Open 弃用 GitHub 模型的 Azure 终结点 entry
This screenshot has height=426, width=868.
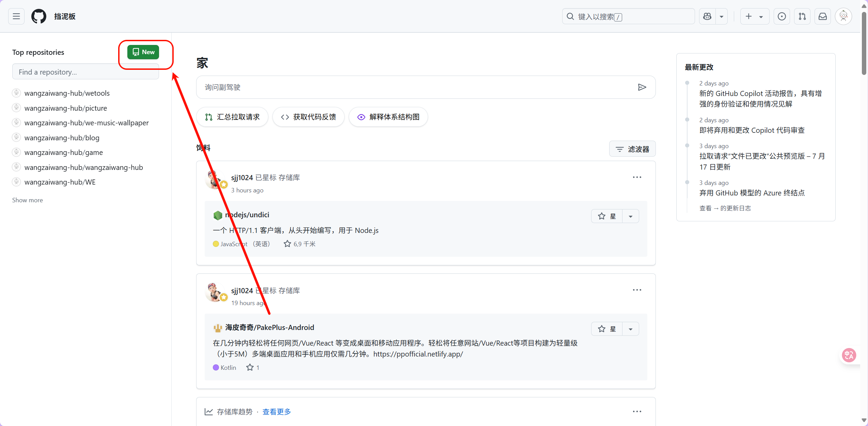click(752, 193)
